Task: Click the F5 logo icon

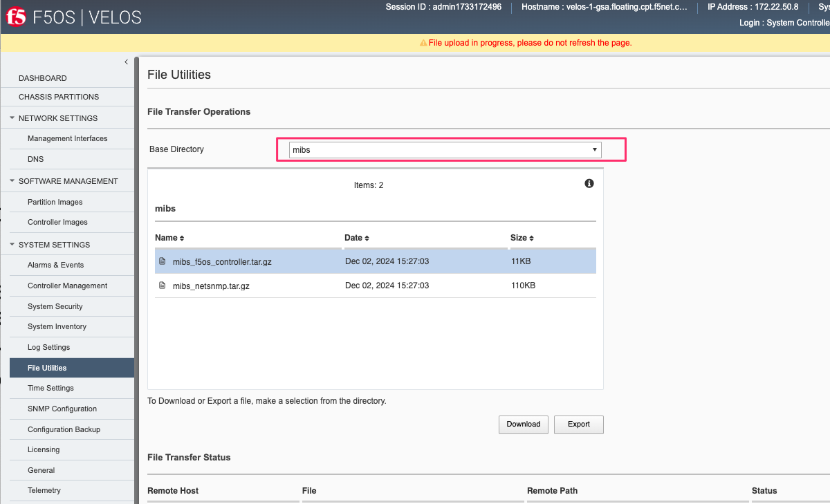Action: 16,17
